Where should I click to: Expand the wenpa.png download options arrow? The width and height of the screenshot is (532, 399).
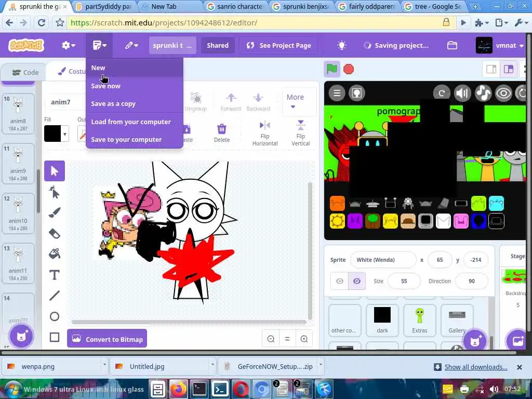(x=104, y=364)
